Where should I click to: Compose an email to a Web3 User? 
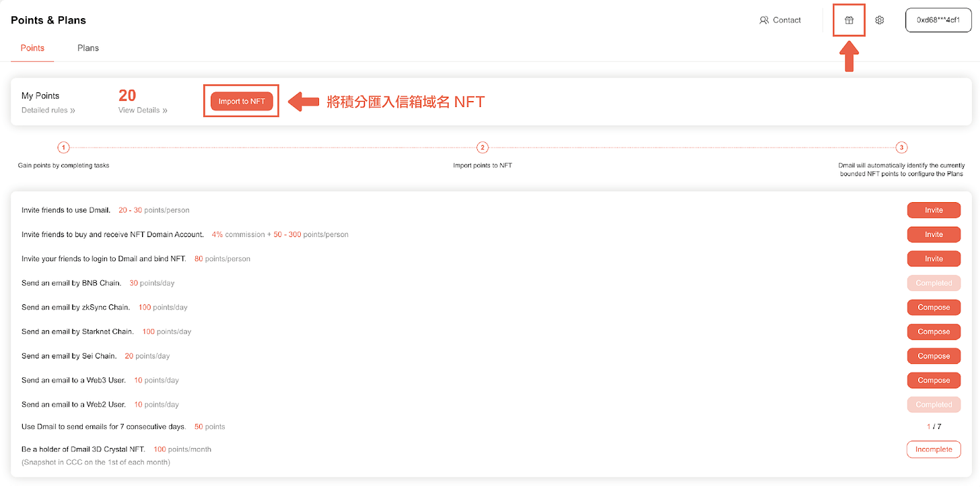[x=934, y=380]
